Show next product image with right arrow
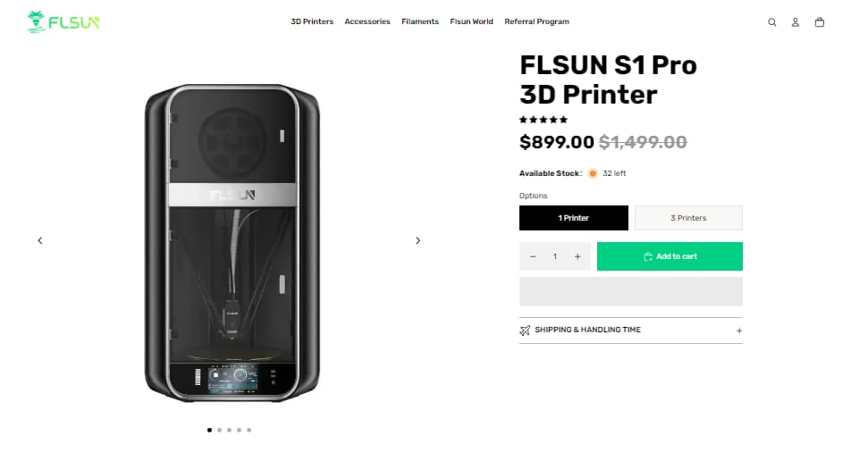This screenshot has height=452, width=868. (417, 240)
